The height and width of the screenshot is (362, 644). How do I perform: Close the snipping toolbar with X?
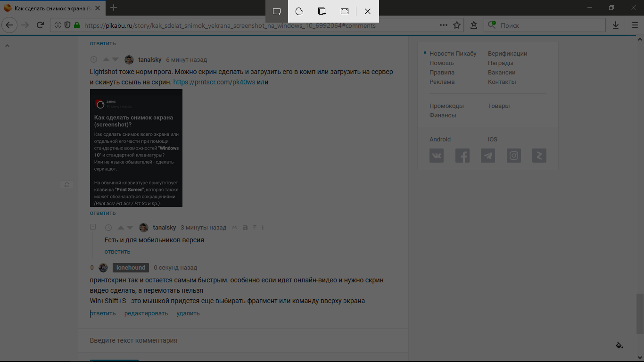[x=368, y=11]
